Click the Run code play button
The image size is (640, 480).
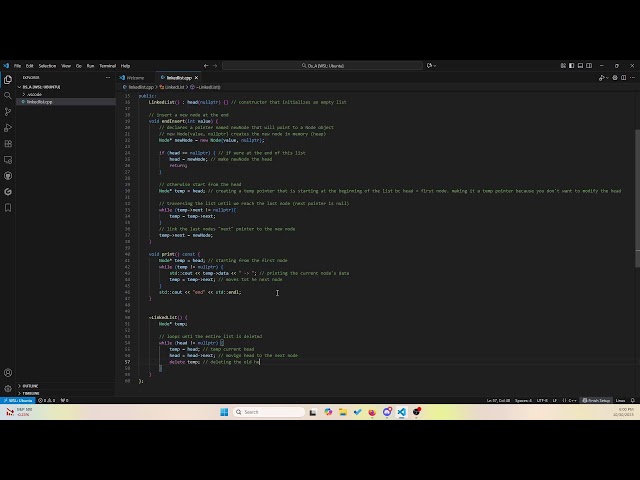coord(601,78)
